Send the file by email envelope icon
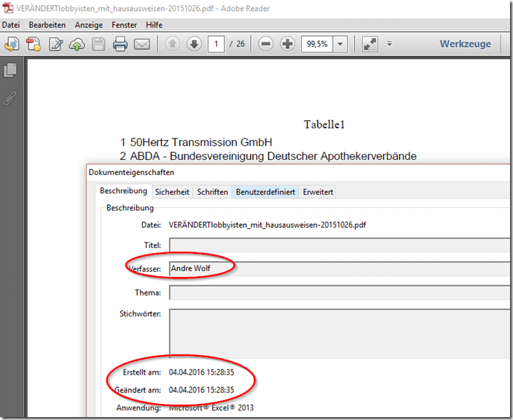Screen dimensions: 513x420 click(142, 44)
